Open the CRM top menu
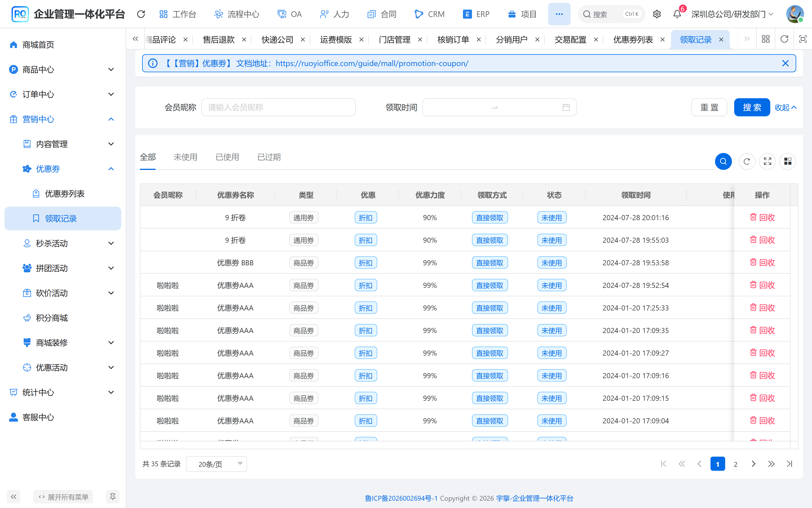Screen dimensions: 812x508 click(429, 14)
